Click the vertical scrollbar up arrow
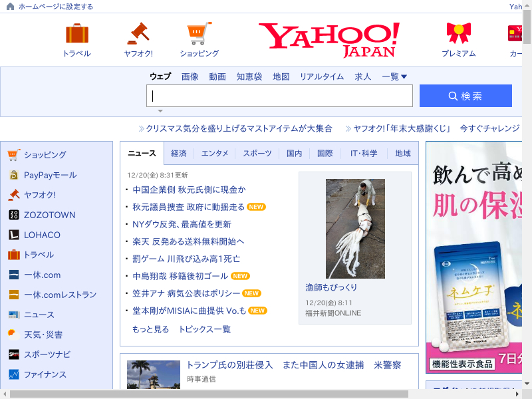Image resolution: width=532 pixels, height=399 pixels. 527,6
